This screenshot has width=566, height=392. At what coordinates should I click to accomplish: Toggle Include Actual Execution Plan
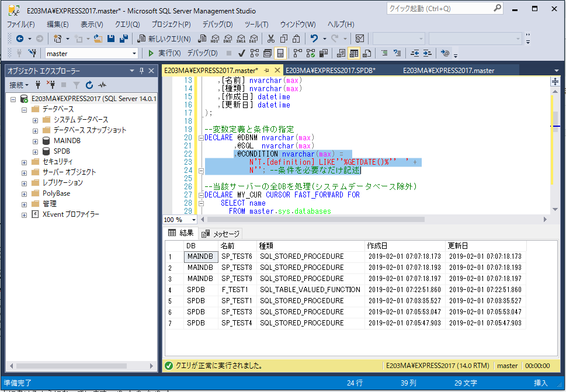coord(297,53)
